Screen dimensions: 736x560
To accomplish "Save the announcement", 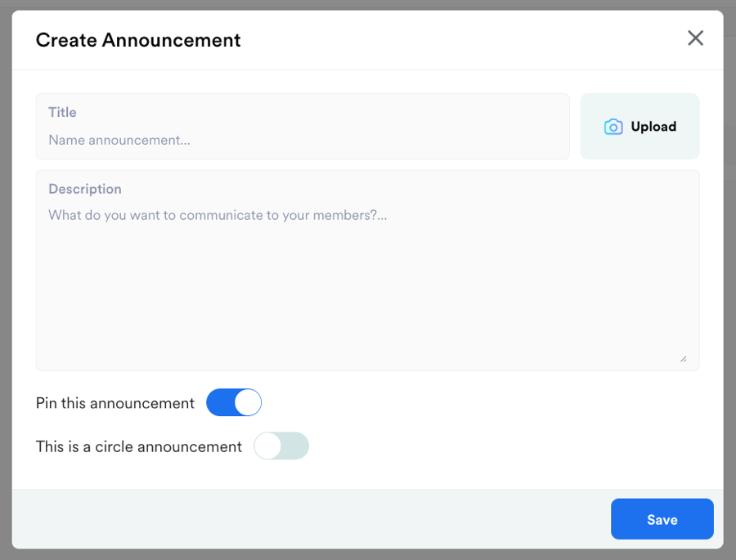I will [x=662, y=519].
